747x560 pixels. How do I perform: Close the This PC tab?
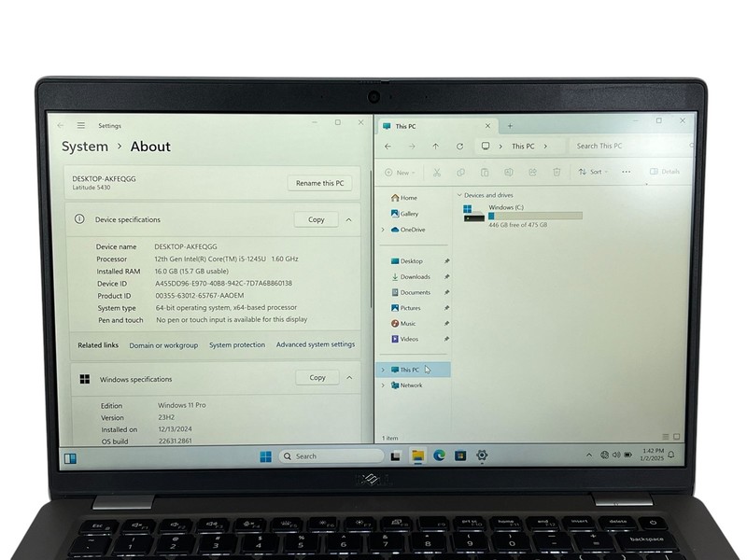click(487, 126)
